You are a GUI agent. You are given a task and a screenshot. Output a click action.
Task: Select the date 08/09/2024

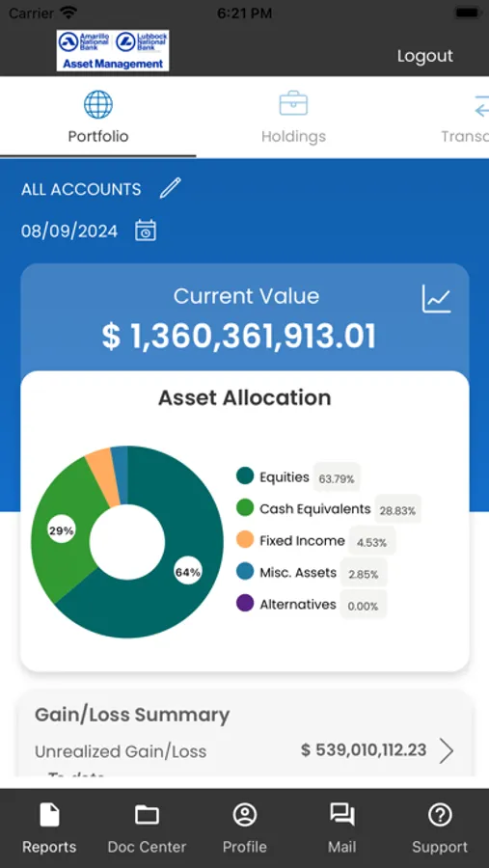click(x=69, y=231)
